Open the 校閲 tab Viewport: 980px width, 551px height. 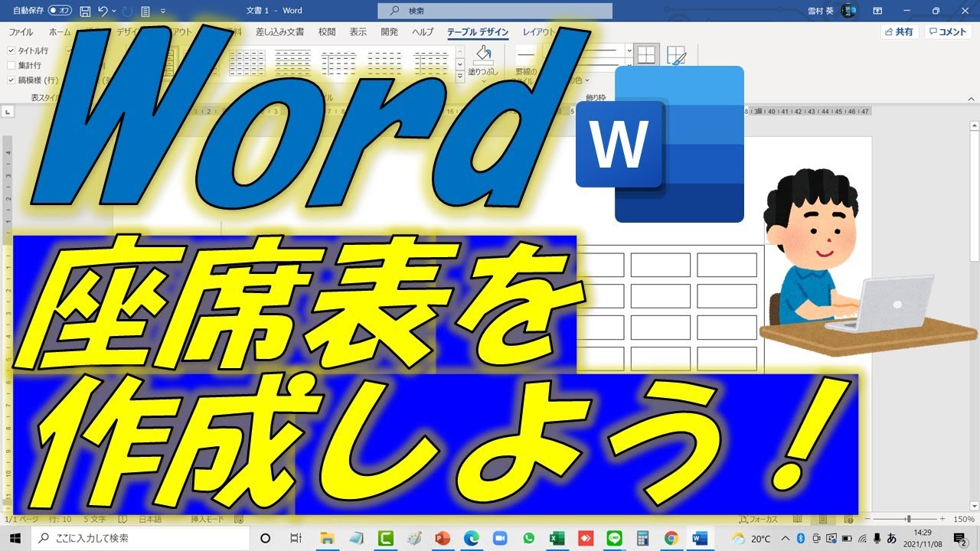pos(327,32)
